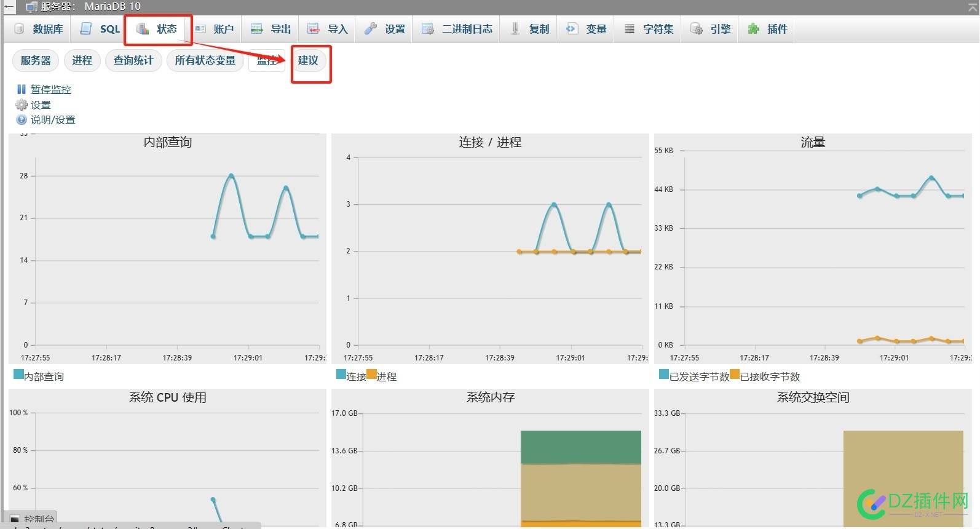This screenshot has width=980, height=529.
Task: Open the 导入 tab
Action: point(327,29)
